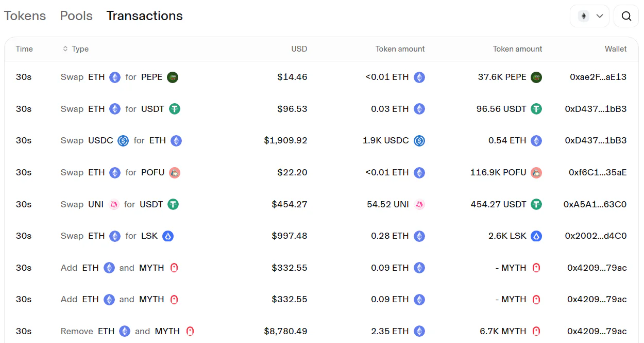Screen dimensions: 644x343
Task: Open wallet address 0xae2F...aE13
Action: (598, 77)
